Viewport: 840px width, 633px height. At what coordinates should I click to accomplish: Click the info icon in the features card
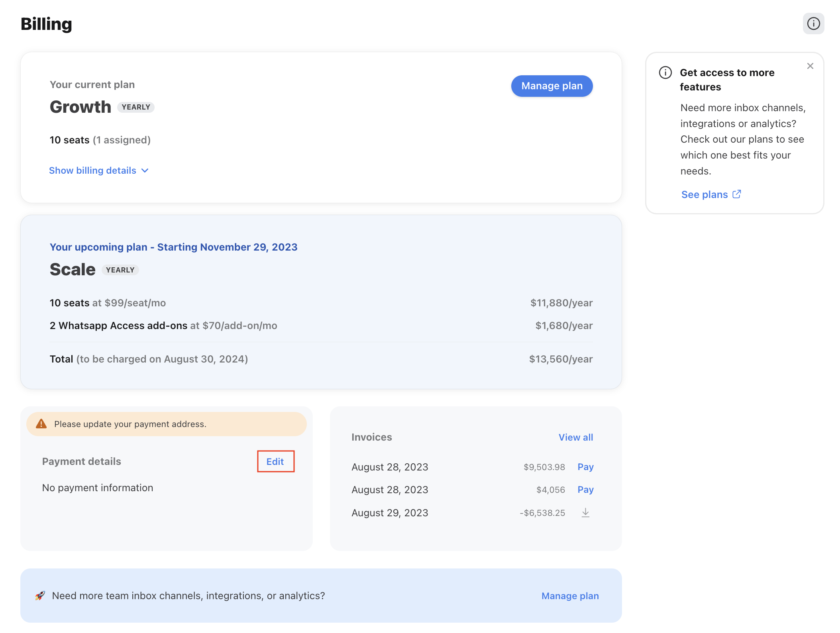click(665, 73)
